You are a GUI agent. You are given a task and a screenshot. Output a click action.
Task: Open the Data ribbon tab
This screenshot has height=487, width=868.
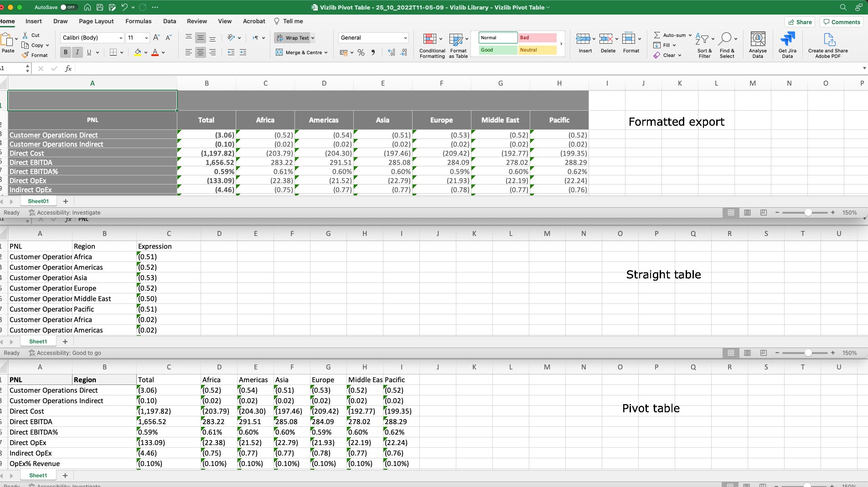pyautogui.click(x=170, y=21)
